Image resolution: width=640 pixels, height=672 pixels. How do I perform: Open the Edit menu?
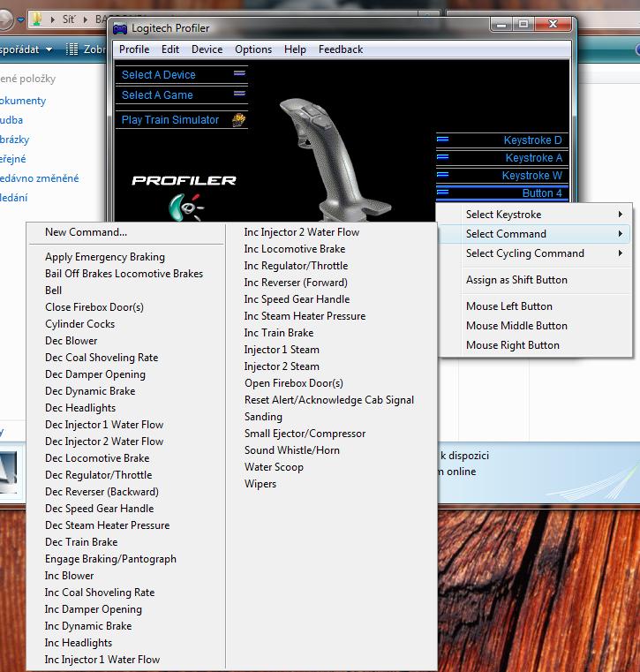click(x=170, y=49)
